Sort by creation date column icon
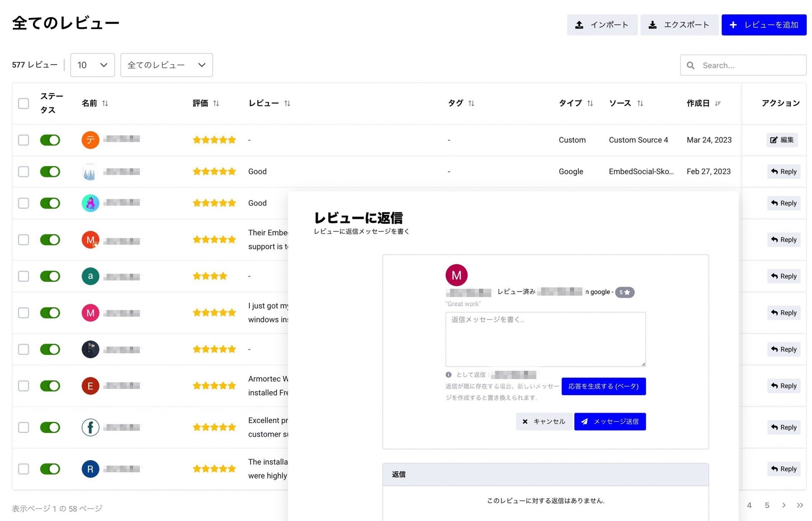The image size is (812, 521). click(x=717, y=103)
